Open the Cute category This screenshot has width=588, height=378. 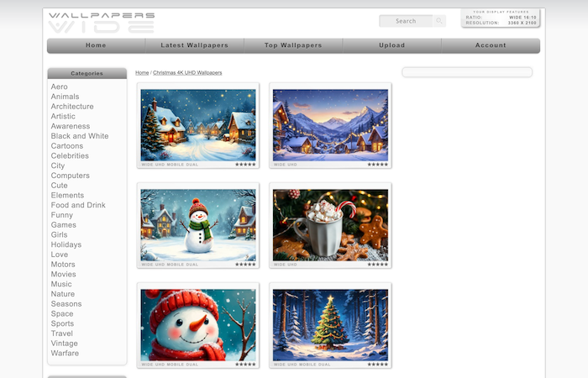coord(60,186)
